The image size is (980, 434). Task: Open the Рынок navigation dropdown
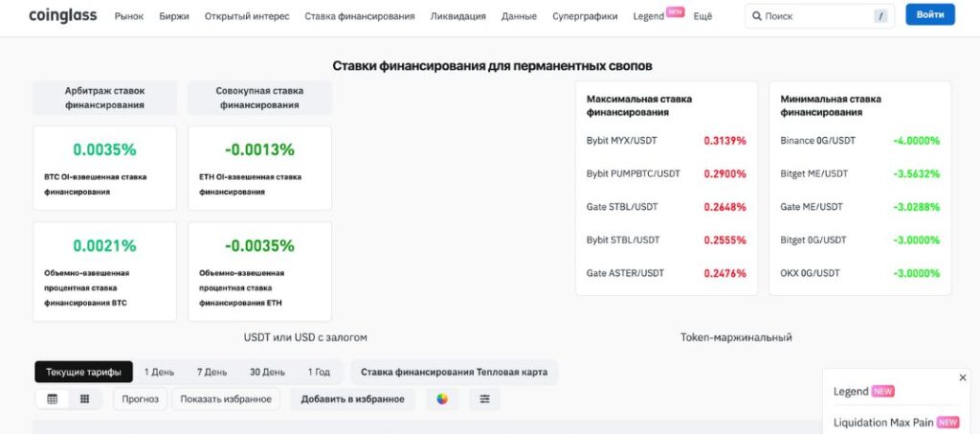(129, 16)
